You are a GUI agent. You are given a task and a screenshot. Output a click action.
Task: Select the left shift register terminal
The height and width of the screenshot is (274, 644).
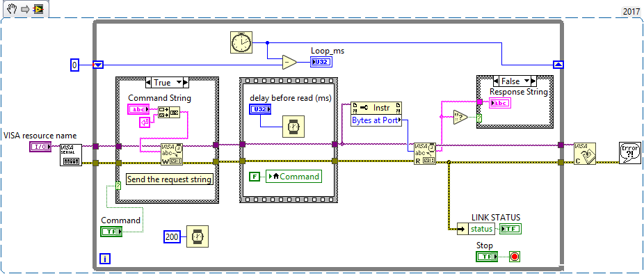[99, 65]
